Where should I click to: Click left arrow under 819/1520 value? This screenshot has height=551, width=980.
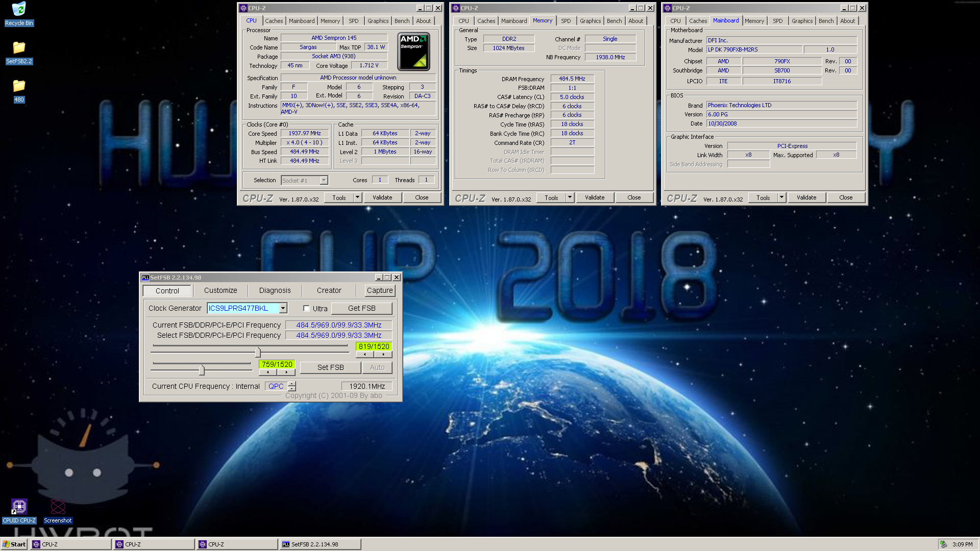[364, 355]
